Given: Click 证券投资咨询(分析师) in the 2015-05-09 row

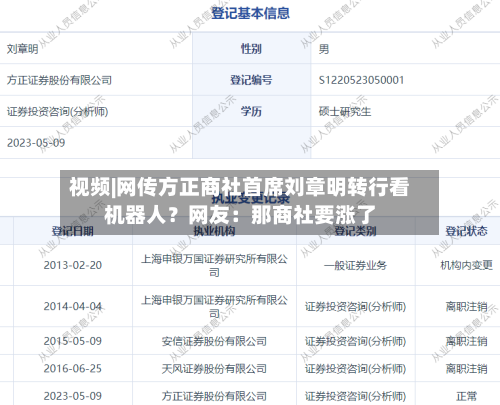Looking at the screenshot, I should point(355,341).
